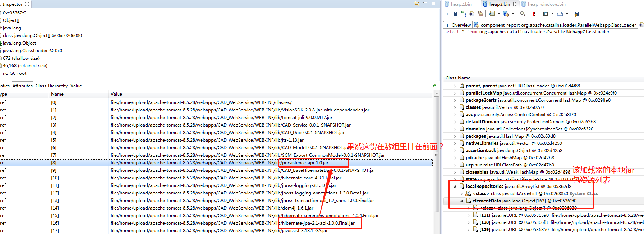Select row [10] hibernate-core-4.3.1.Final.jar
This screenshot has height=234, width=644.
(x=216, y=178)
